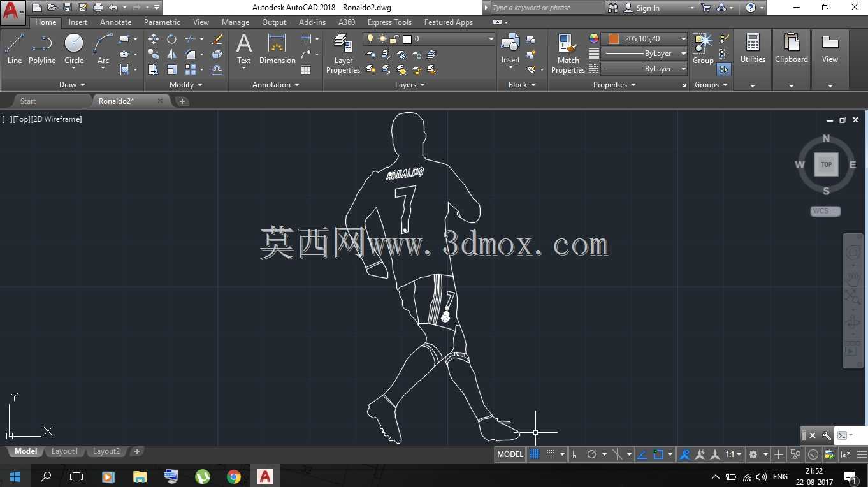The height and width of the screenshot is (487, 868).
Task: Open the Parametric tab
Action: click(162, 22)
